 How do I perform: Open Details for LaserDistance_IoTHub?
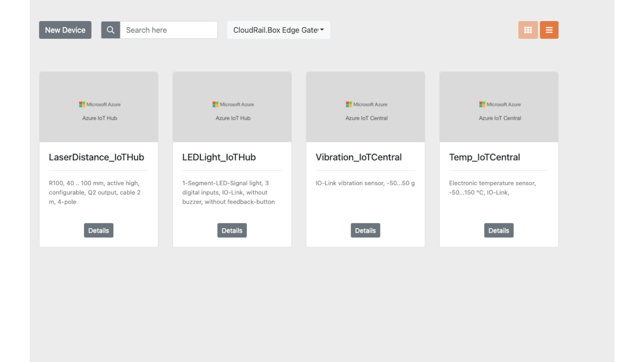pos(99,230)
